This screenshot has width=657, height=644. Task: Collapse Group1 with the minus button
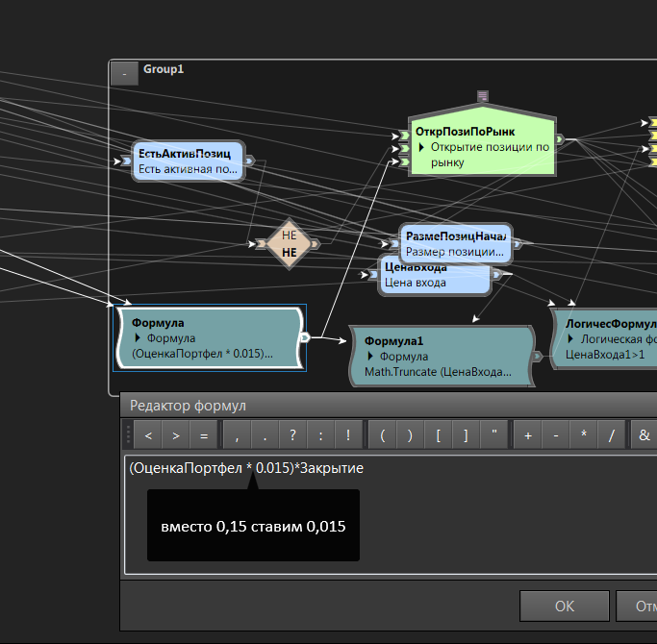point(124,74)
